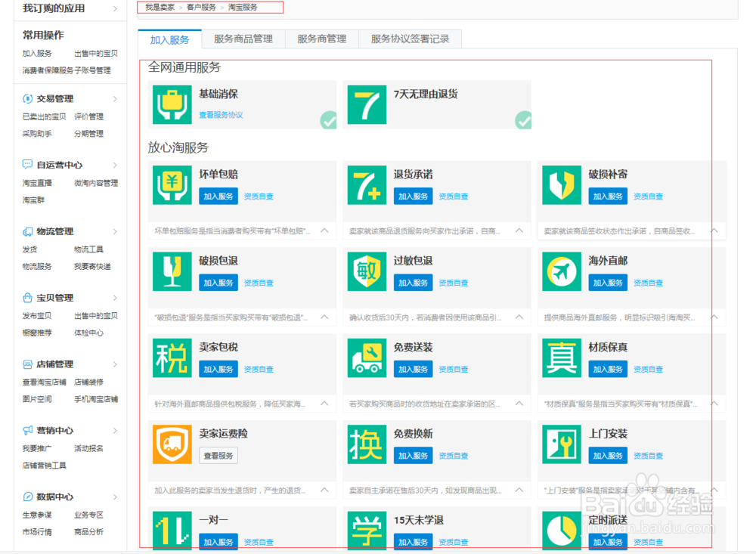Click the 坏单包赔 service icon
The width and height of the screenshot is (756, 554).
172,185
